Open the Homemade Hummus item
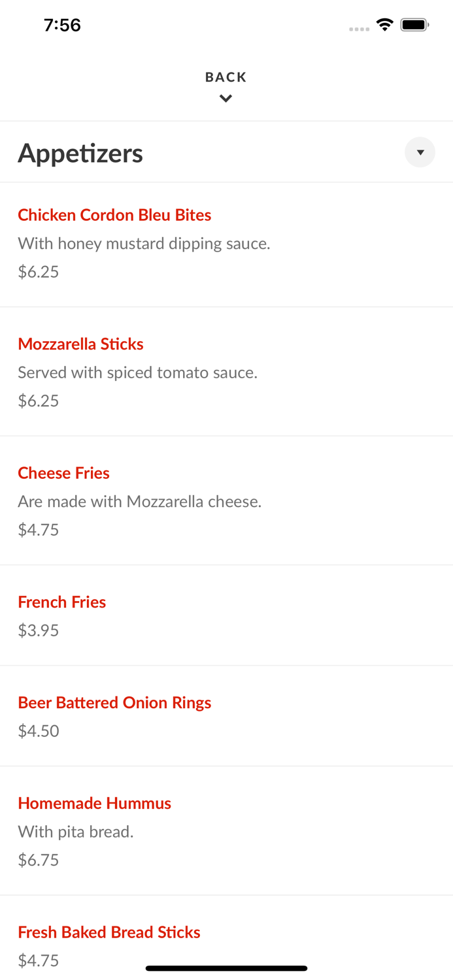The width and height of the screenshot is (453, 980). (94, 803)
